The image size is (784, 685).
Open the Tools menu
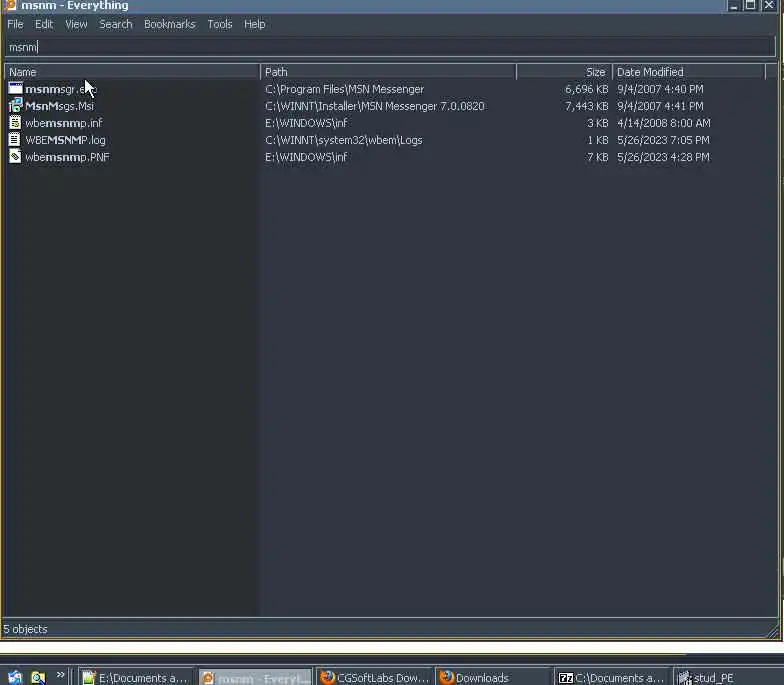[x=220, y=24]
